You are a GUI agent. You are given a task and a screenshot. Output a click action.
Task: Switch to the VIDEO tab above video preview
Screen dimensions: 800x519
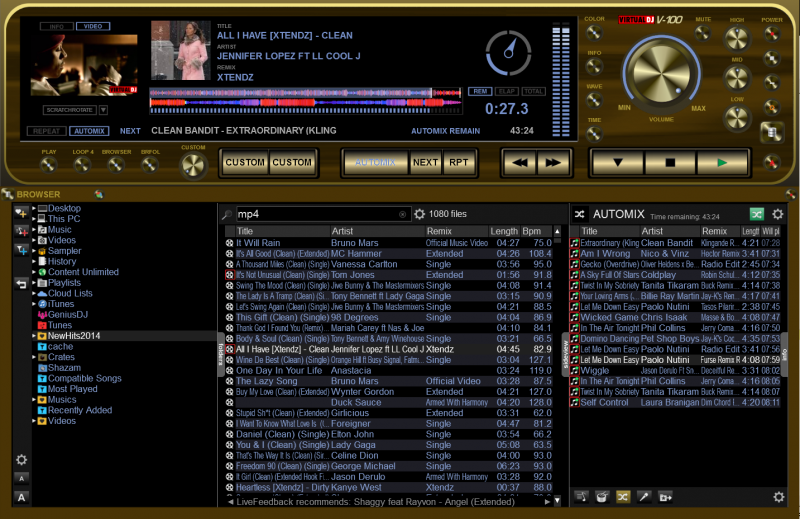[93, 26]
